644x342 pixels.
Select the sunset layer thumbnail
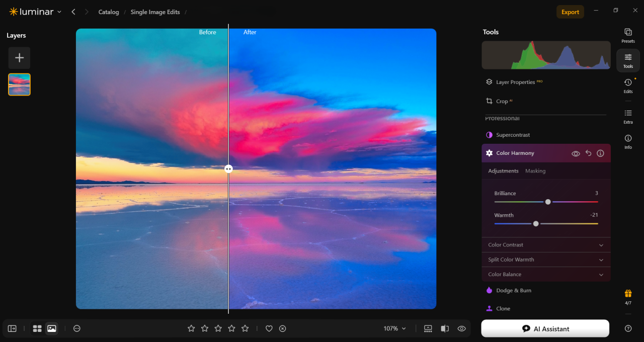coord(19,84)
